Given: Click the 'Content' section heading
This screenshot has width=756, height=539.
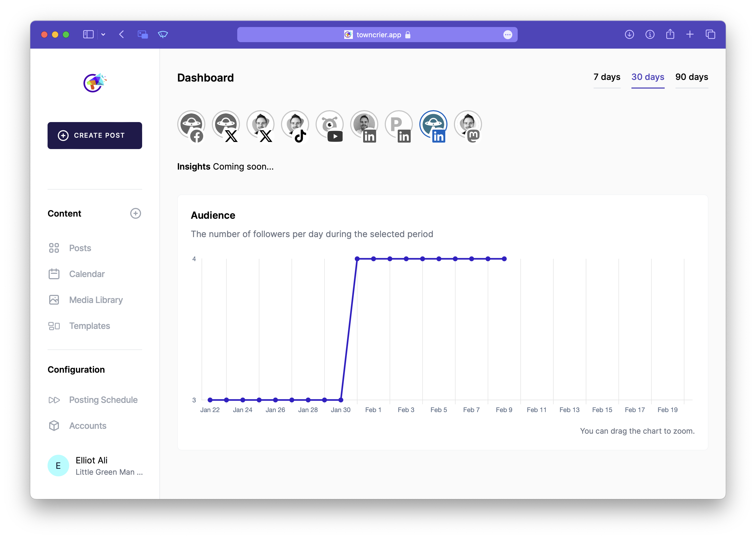Looking at the screenshot, I should 64,213.
